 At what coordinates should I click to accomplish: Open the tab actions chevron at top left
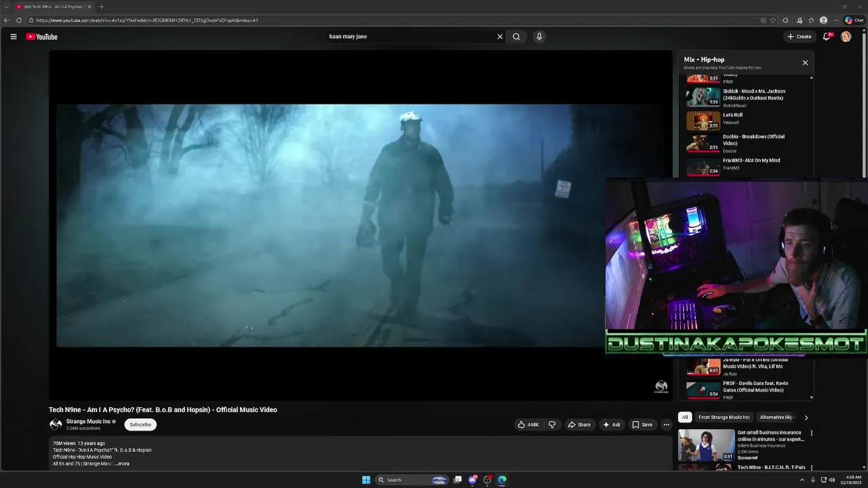pos(6,7)
